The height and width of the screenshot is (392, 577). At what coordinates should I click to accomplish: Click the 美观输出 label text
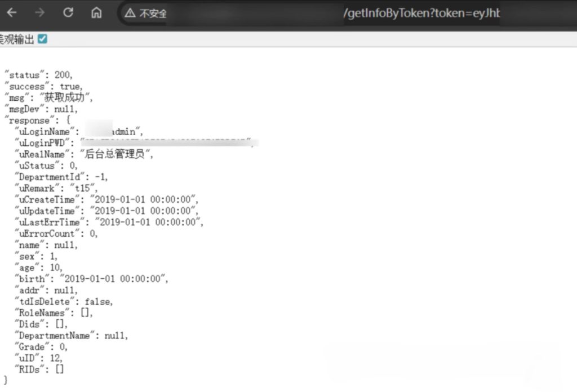tap(17, 39)
